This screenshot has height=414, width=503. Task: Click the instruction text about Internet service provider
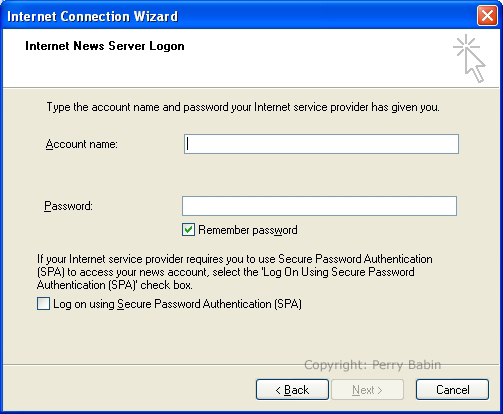coord(243,107)
